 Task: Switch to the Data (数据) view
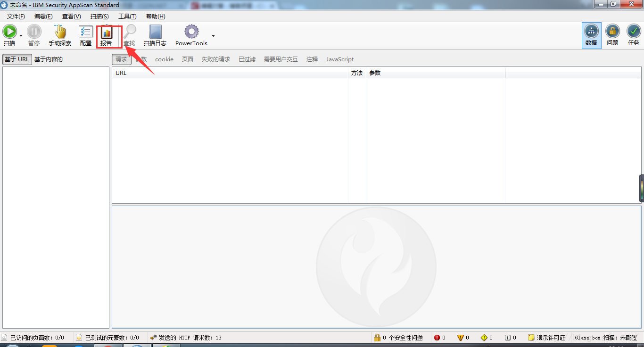[591, 35]
